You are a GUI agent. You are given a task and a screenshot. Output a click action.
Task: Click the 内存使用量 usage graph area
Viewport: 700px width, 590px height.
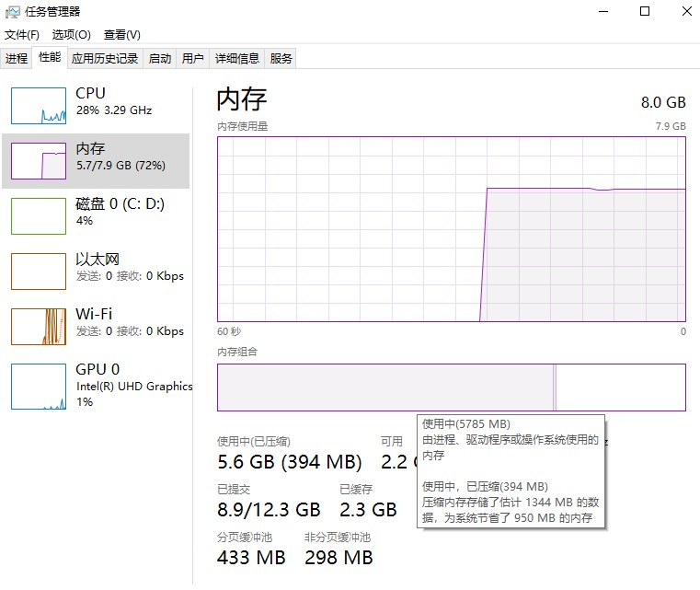(x=452, y=229)
